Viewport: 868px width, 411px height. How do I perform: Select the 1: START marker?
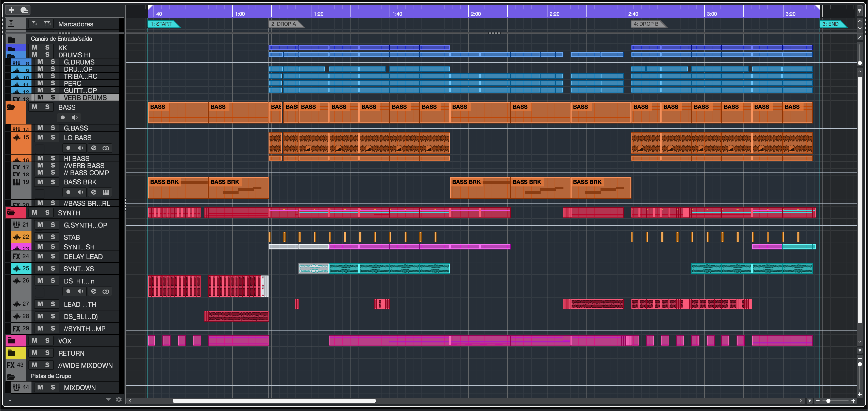163,24
